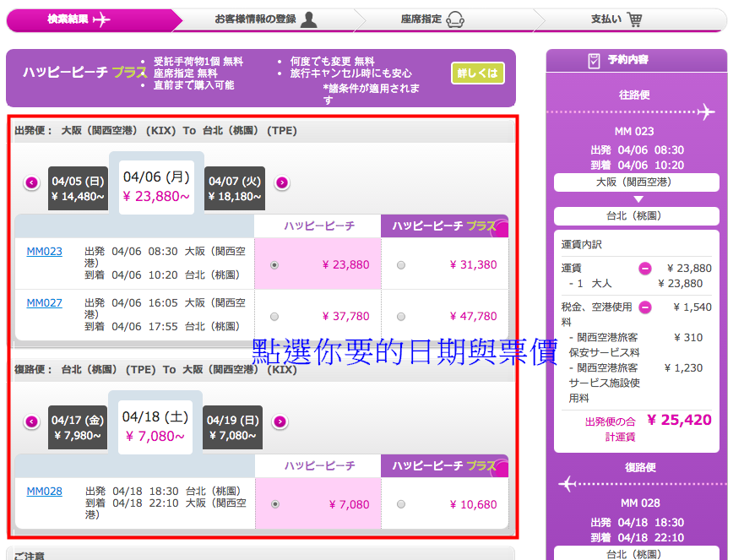Select MM027 Happy Peach Plus fare ¥47,780

pos(401,317)
